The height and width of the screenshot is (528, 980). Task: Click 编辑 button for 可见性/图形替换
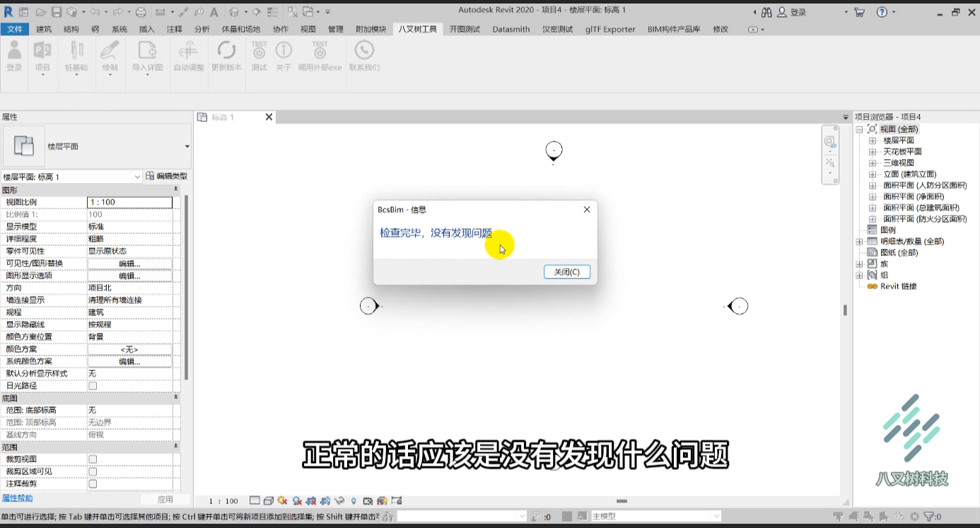129,264
